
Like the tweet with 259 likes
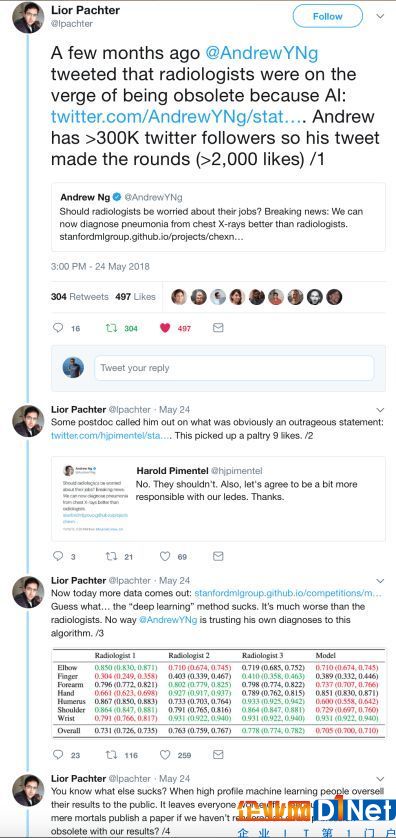165,755
